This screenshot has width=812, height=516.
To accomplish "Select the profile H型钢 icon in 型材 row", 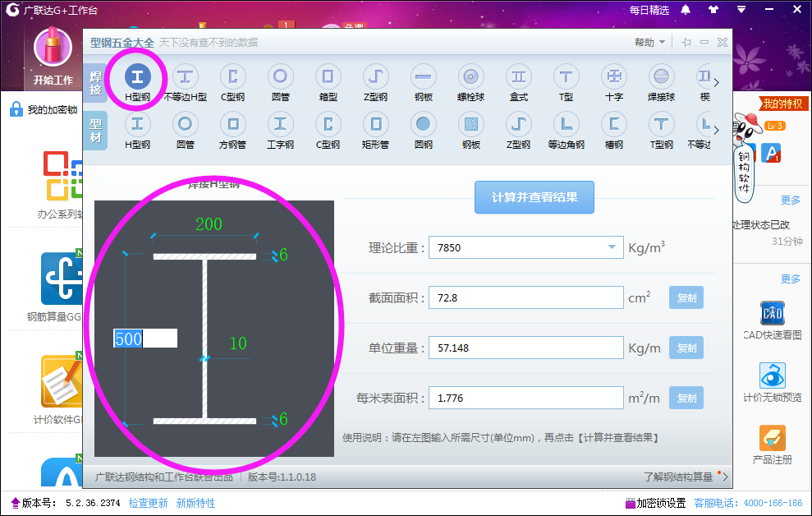I will (137, 124).
